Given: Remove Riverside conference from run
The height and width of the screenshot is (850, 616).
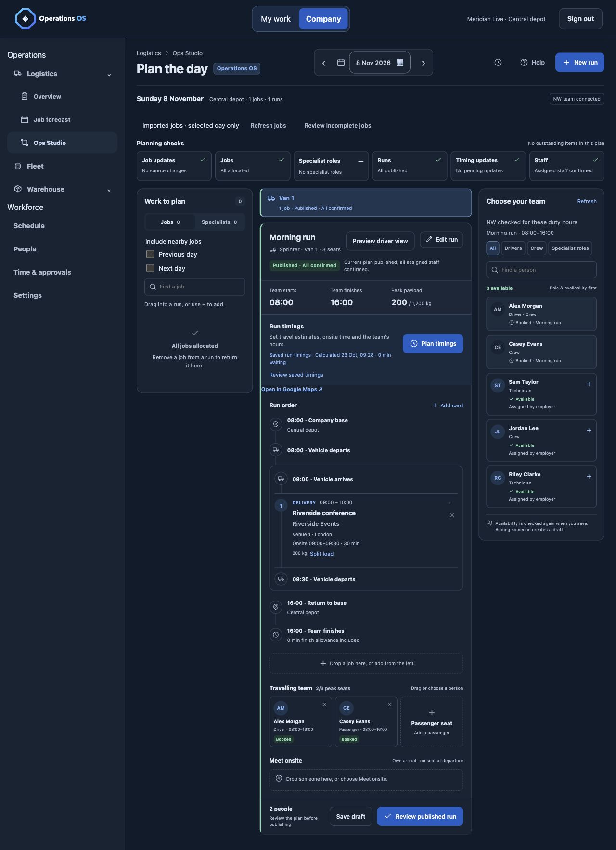Looking at the screenshot, I should pos(452,515).
